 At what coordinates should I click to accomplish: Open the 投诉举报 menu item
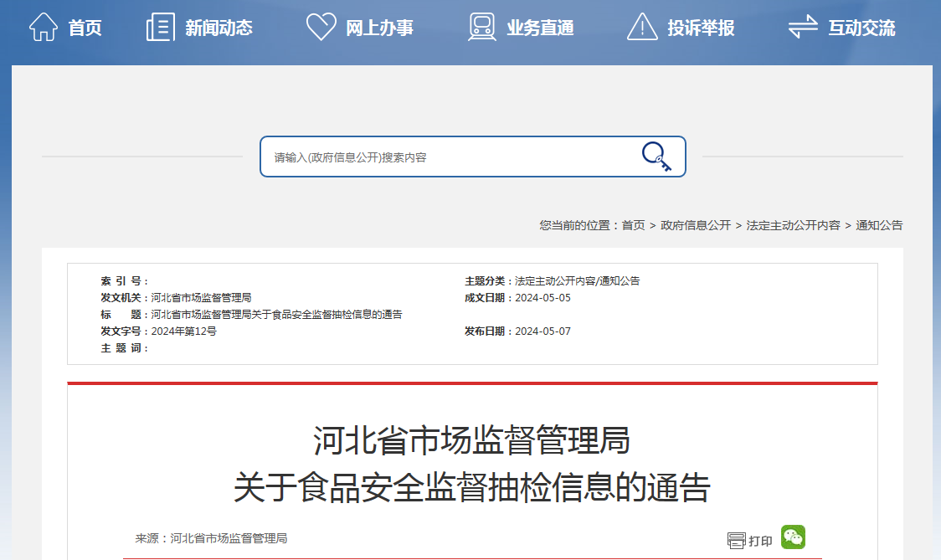tap(701, 28)
